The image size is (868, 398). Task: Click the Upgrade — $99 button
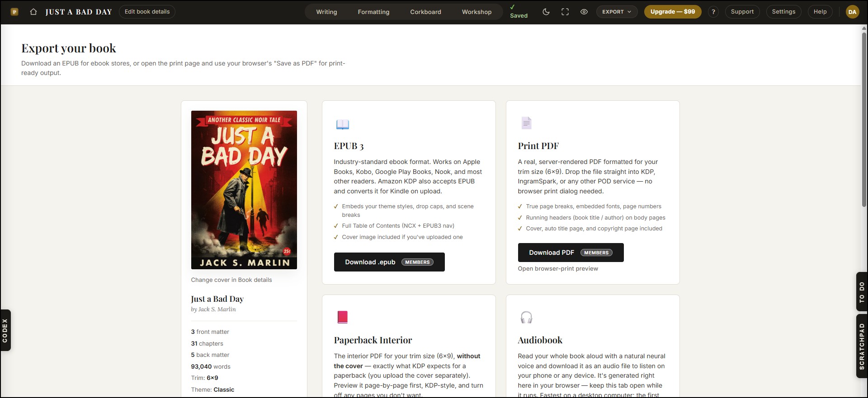pyautogui.click(x=673, y=12)
